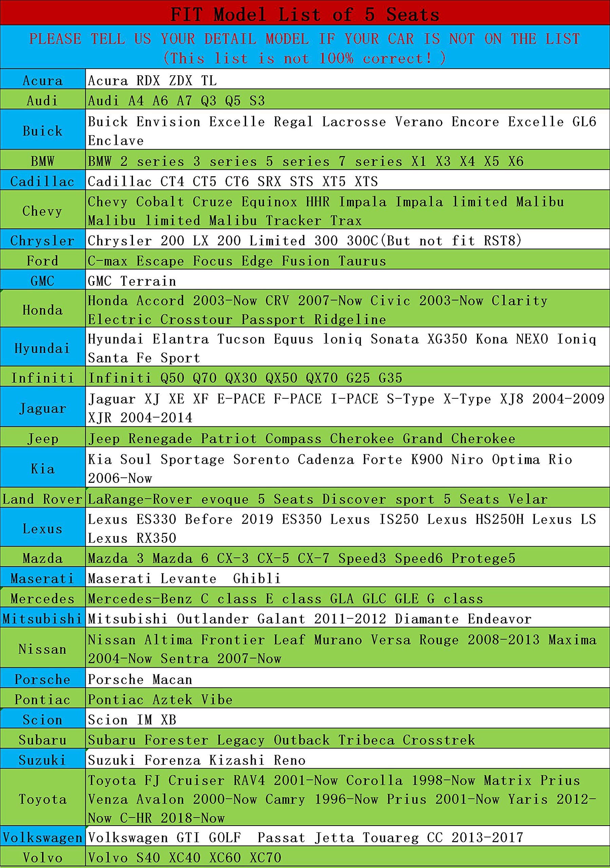Select the Audi brand cell
Image resolution: width=610 pixels, height=868 pixels.
click(x=43, y=99)
